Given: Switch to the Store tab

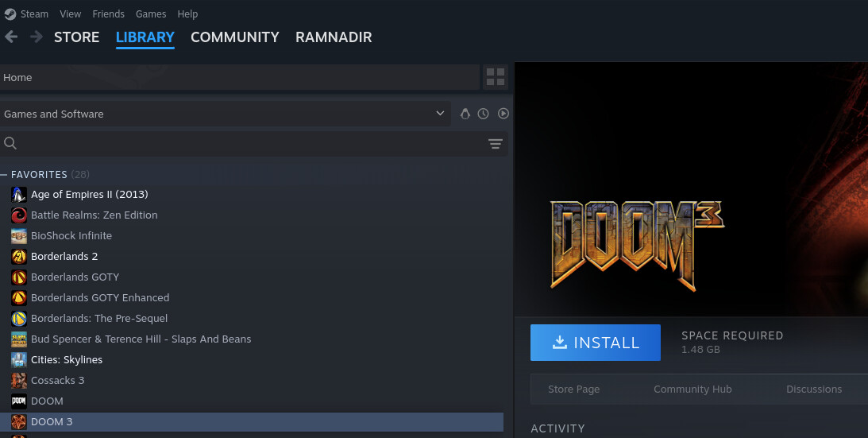Looking at the screenshot, I should tap(76, 37).
